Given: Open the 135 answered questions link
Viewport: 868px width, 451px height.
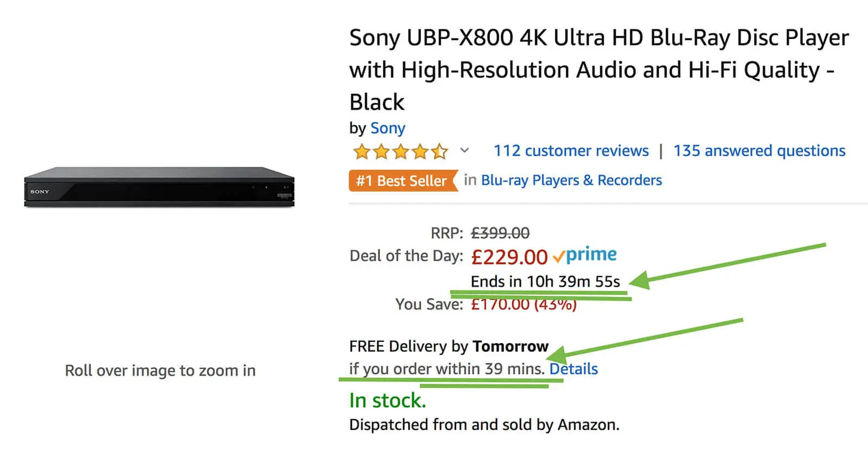Looking at the screenshot, I should 759,151.
